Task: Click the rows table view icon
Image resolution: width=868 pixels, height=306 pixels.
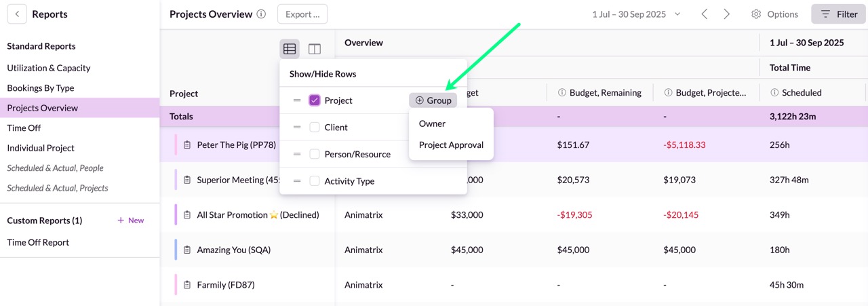Action: pyautogui.click(x=290, y=49)
